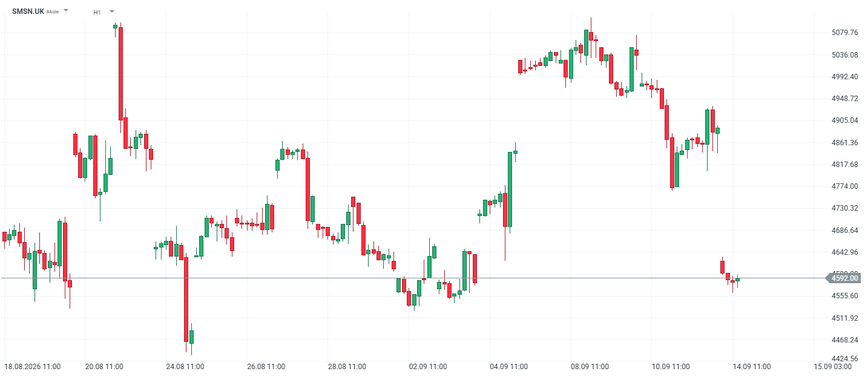Open the SMSN.UK symbol dropdown arrow
This screenshot has height=377, width=868.
[x=66, y=11]
